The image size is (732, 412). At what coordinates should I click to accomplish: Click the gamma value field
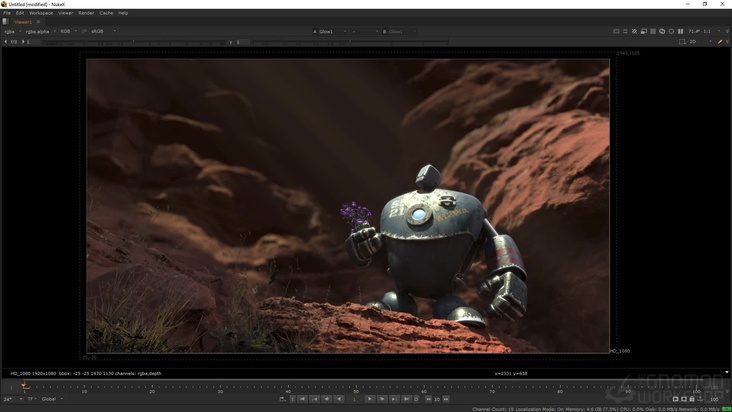click(x=242, y=42)
